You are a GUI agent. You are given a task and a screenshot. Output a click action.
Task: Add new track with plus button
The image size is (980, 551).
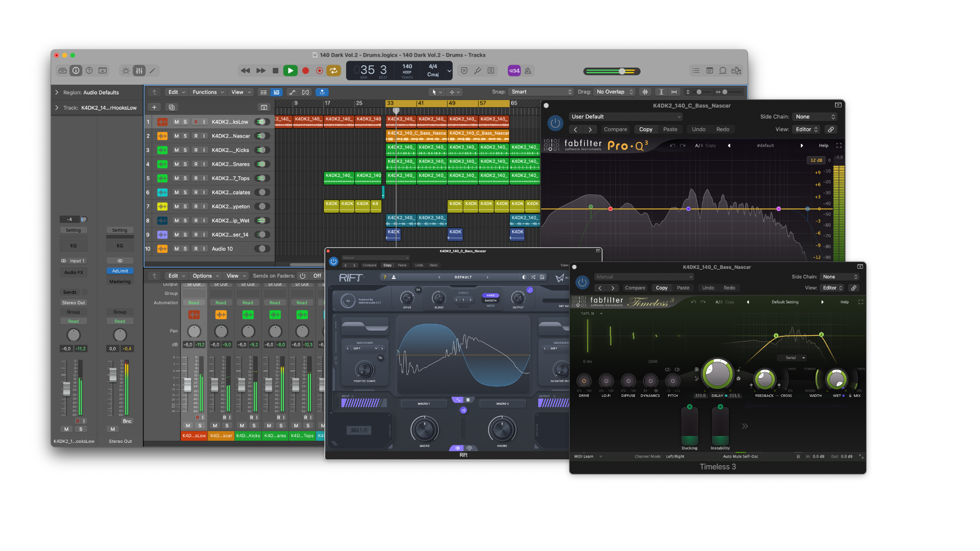point(154,107)
